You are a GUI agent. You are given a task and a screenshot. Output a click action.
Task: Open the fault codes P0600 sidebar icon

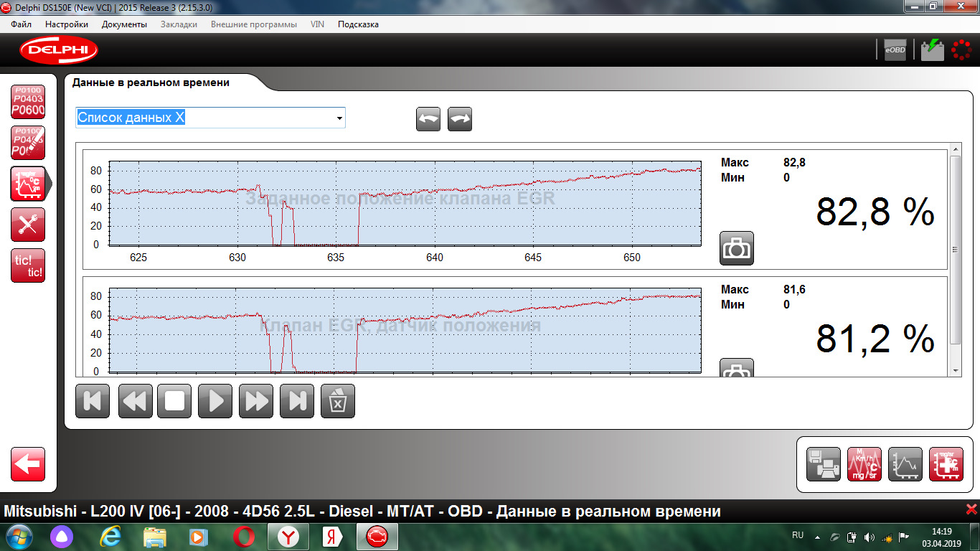(28, 101)
